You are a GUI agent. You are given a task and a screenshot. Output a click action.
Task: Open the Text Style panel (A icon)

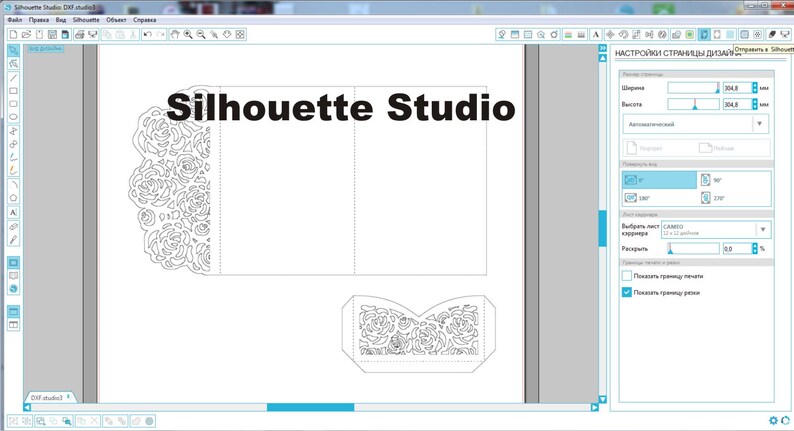[596, 34]
